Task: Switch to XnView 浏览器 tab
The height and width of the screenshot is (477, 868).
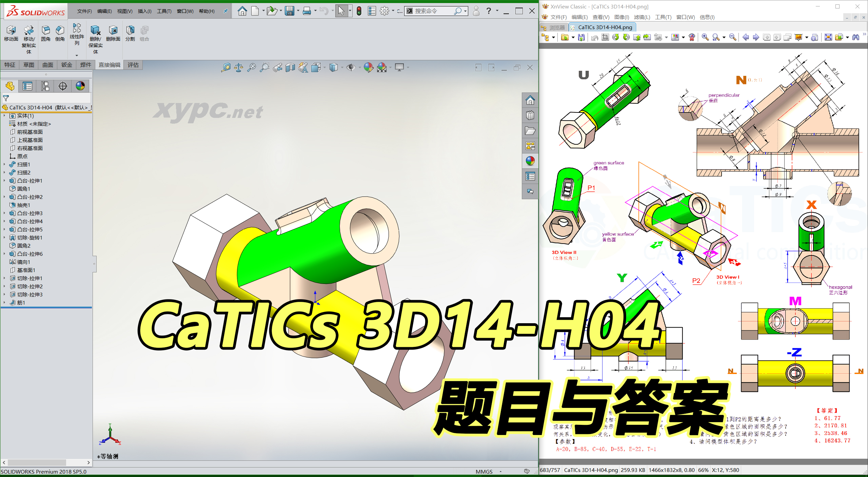Action: point(554,27)
